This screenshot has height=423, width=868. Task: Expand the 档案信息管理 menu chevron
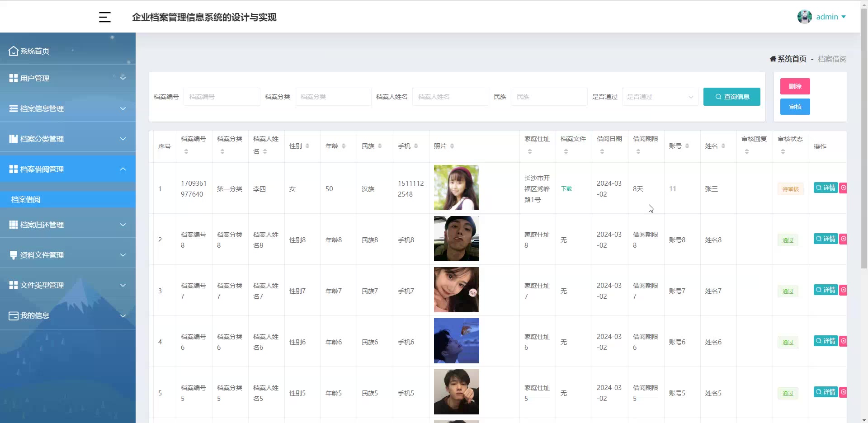tap(123, 108)
